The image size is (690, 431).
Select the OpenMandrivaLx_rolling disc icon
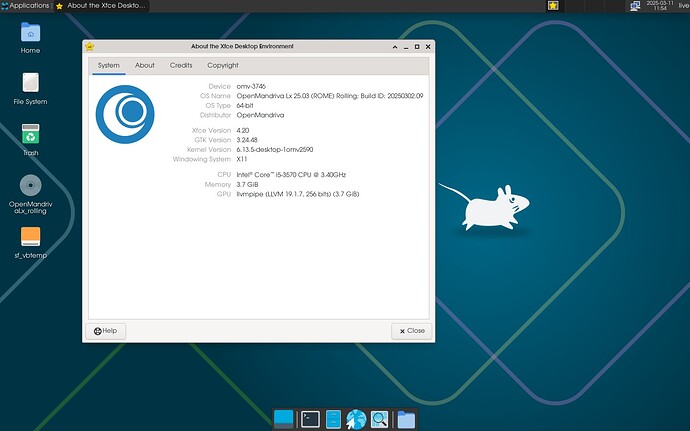click(x=30, y=185)
